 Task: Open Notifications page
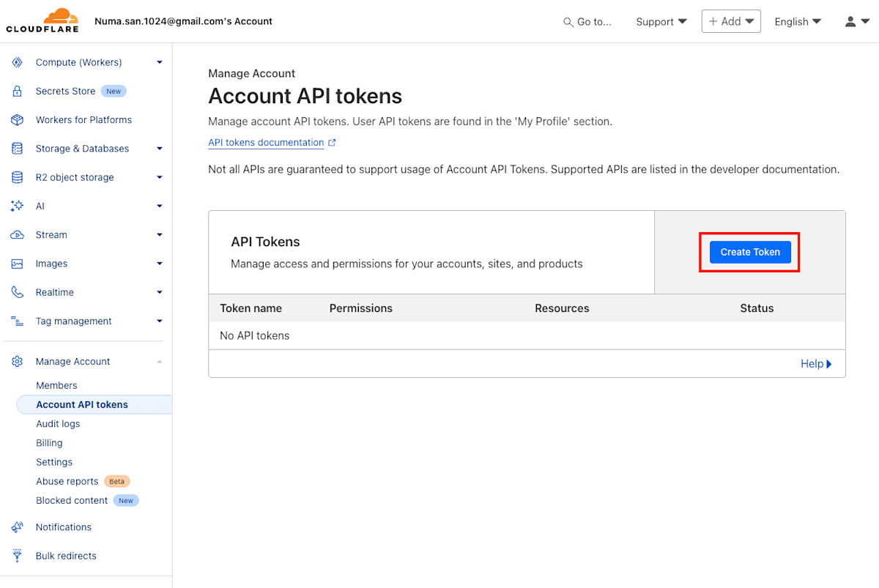(x=64, y=527)
